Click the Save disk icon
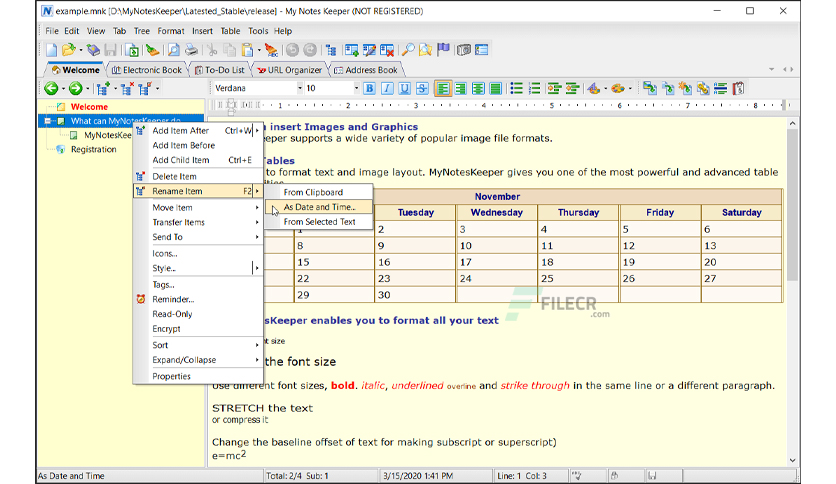Viewport: 836px width, 484px height. pyautogui.click(x=110, y=50)
